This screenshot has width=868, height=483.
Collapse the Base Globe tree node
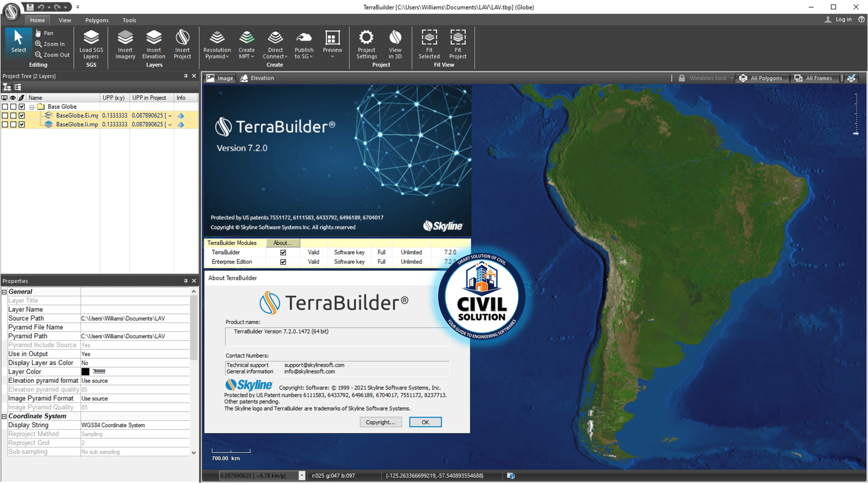32,107
